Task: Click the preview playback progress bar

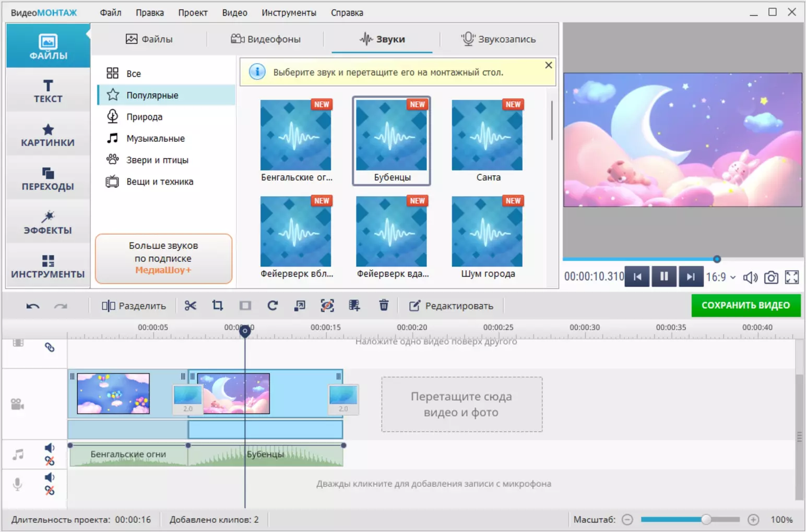Action: 683,259
